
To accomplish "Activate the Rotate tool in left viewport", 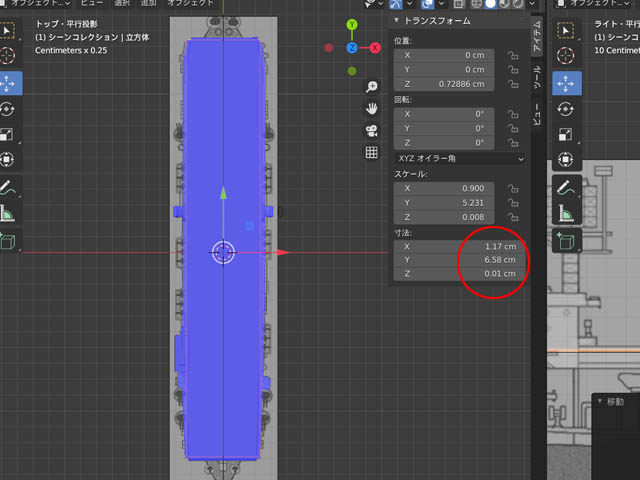I will click(x=7, y=109).
